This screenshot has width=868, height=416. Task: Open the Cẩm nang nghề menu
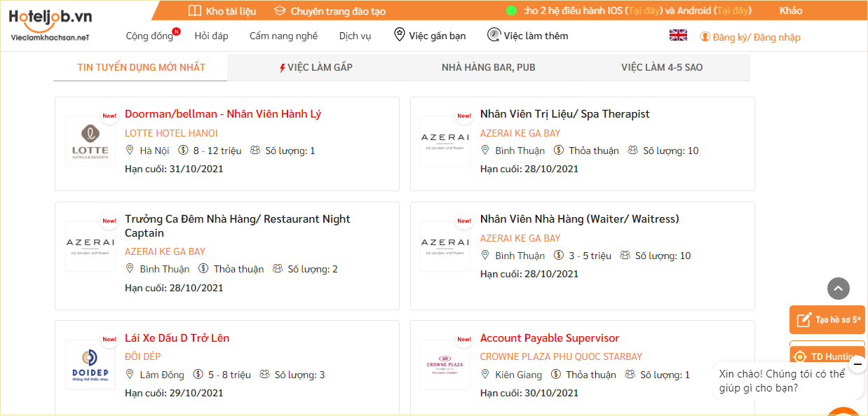[283, 36]
